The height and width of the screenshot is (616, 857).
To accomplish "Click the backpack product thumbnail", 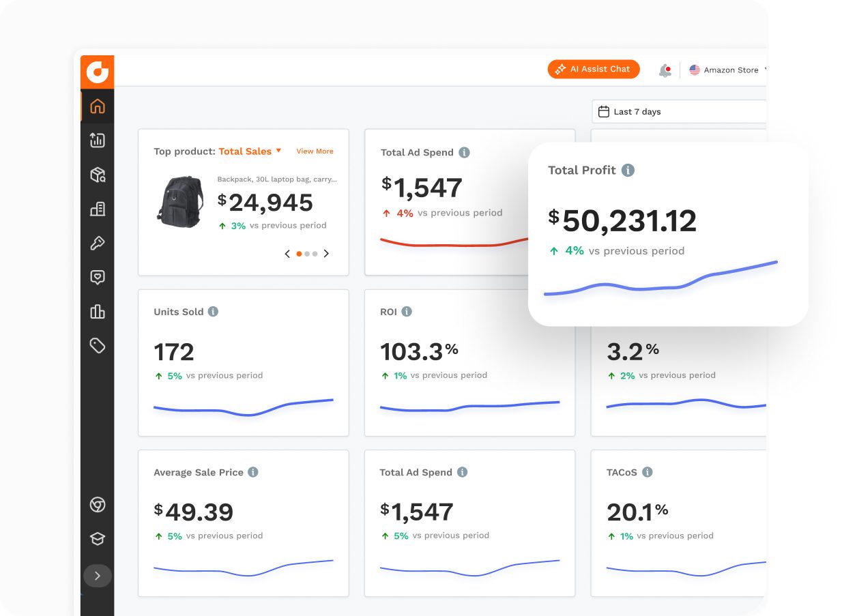I will 179,202.
